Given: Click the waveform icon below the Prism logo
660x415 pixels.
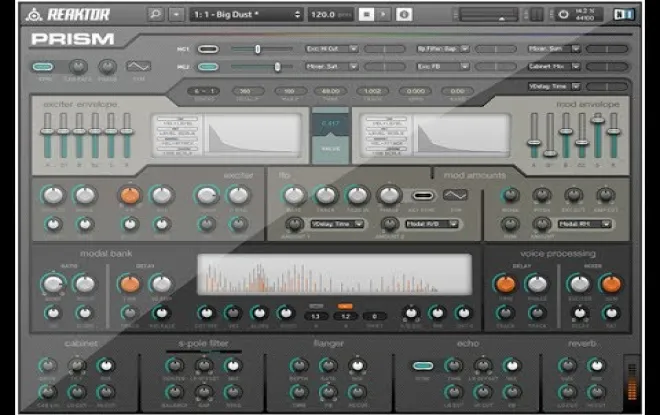Looking at the screenshot, I should tap(136, 67).
